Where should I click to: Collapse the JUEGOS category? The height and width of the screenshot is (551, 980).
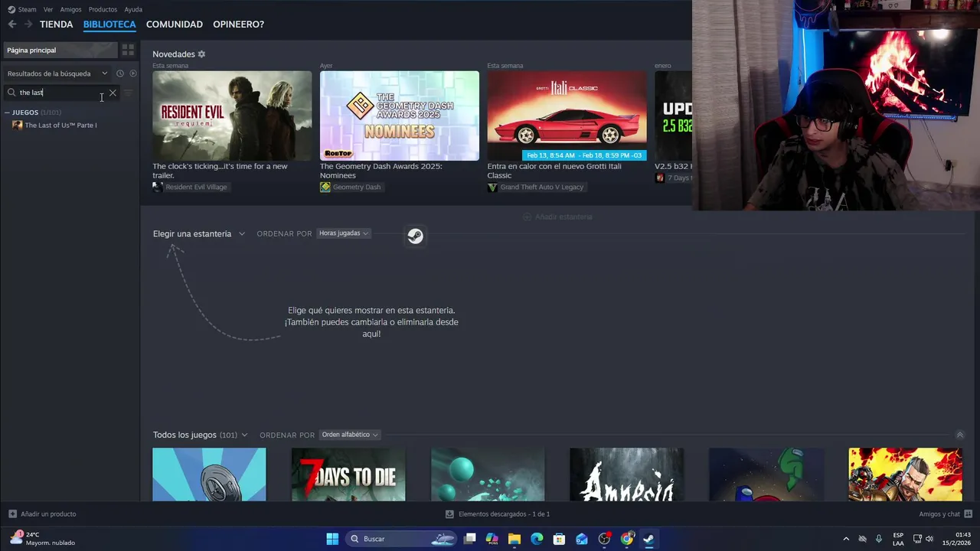click(7, 112)
